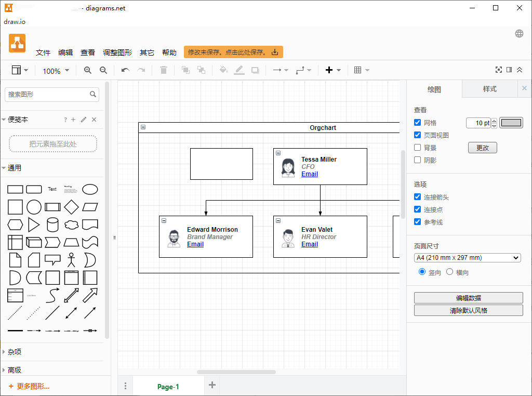Viewport: 532px width, 396px height.
Task: Select the cloud shape from palette
Action: click(71, 225)
